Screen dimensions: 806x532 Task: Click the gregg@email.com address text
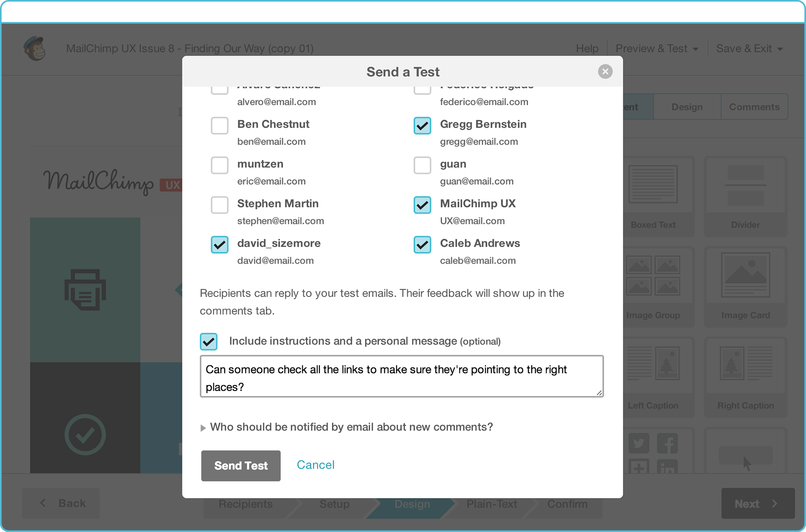click(479, 141)
